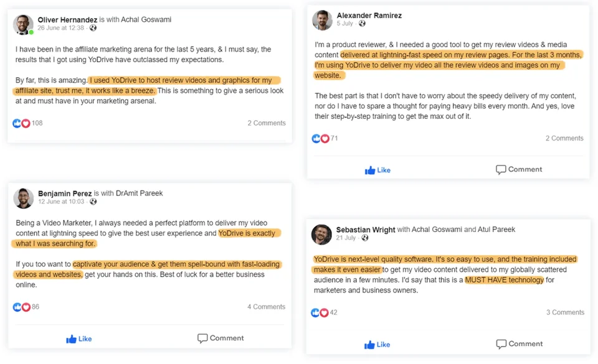Comment on Sebastian Wright's post
Viewport: 598px width, 364px height.
tap(519, 343)
